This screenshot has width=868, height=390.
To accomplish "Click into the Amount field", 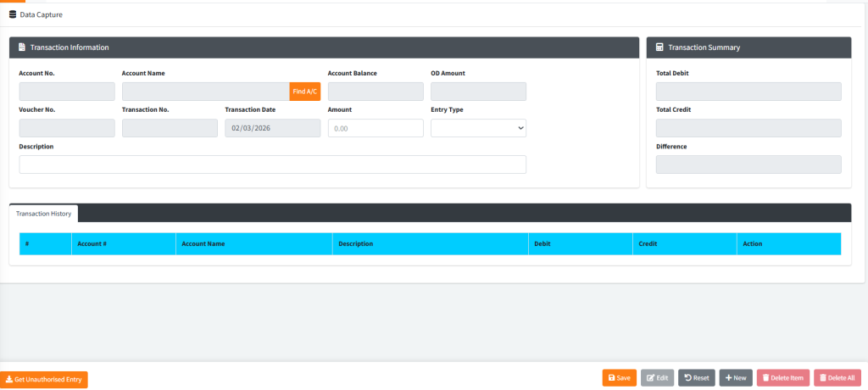I will [x=375, y=128].
